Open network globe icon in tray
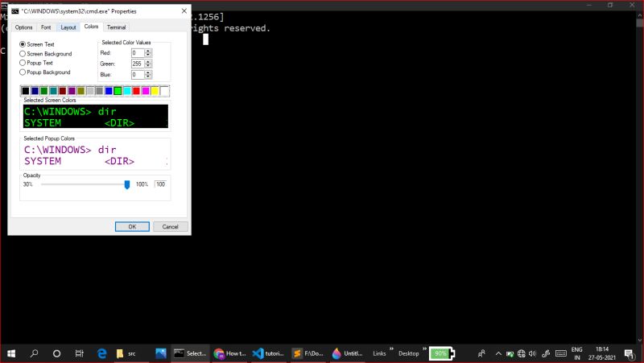 pos(521,353)
